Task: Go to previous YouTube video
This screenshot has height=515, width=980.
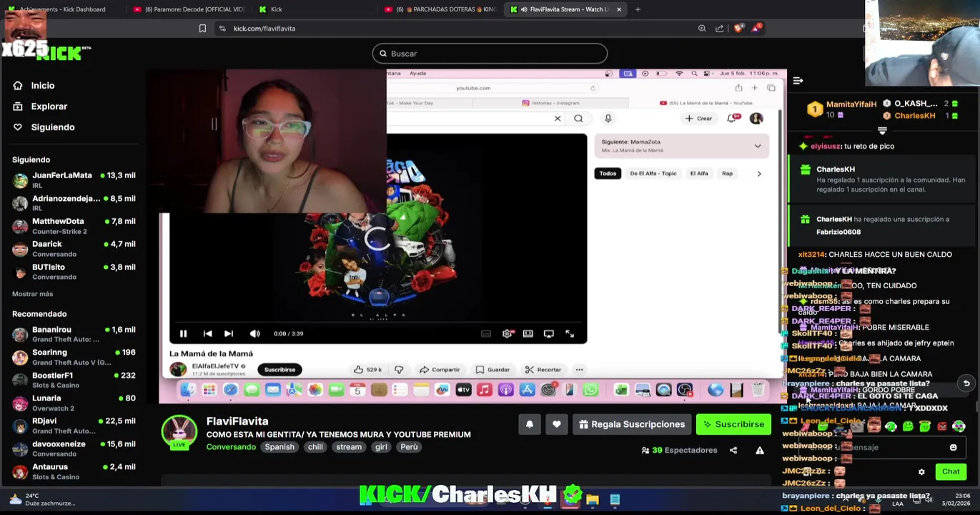Action: click(207, 333)
